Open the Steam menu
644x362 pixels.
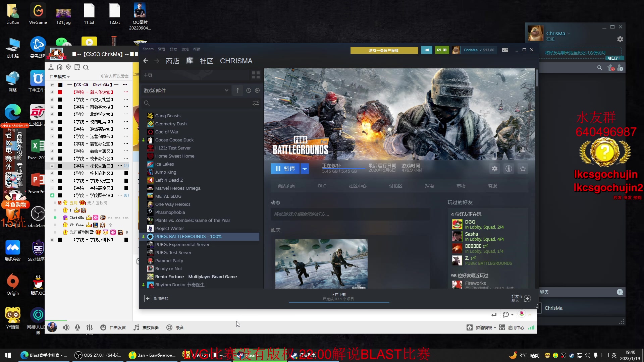click(x=148, y=49)
